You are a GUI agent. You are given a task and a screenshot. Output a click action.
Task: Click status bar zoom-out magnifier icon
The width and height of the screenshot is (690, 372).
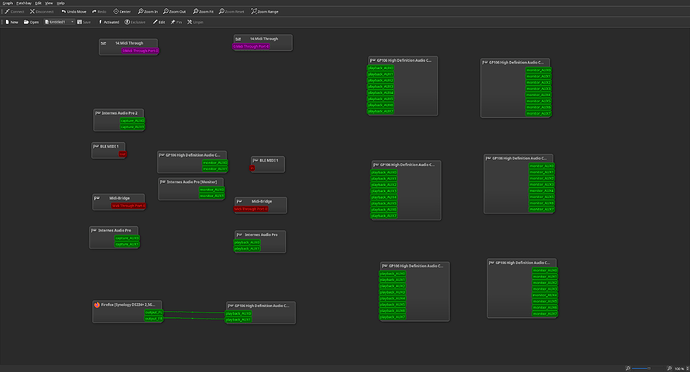point(628,368)
